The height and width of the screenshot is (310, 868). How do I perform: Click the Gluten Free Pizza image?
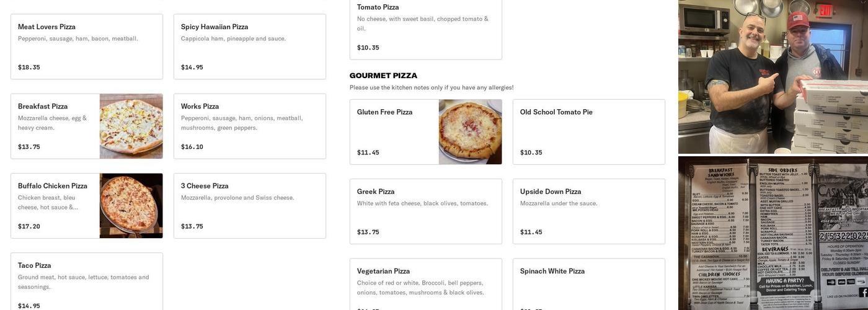[x=470, y=132]
